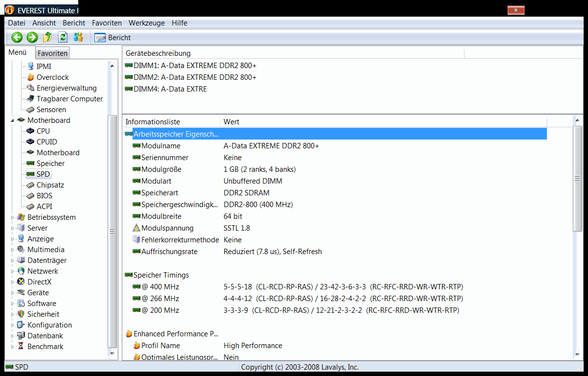Open the Bericht menu in the menu bar

(x=74, y=23)
